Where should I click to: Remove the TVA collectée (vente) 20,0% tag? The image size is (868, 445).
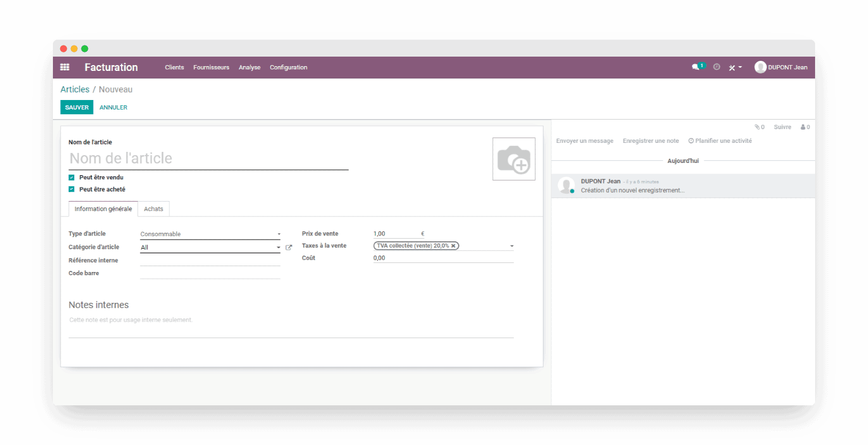point(454,246)
